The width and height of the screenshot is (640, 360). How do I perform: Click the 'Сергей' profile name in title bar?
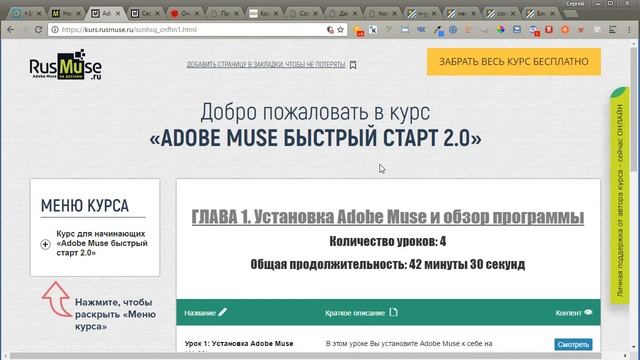point(575,3)
